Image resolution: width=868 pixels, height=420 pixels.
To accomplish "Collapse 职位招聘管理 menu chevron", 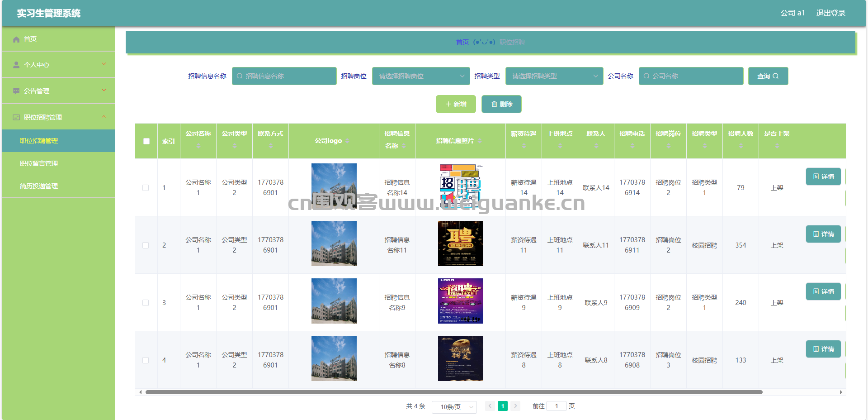I will tap(104, 117).
